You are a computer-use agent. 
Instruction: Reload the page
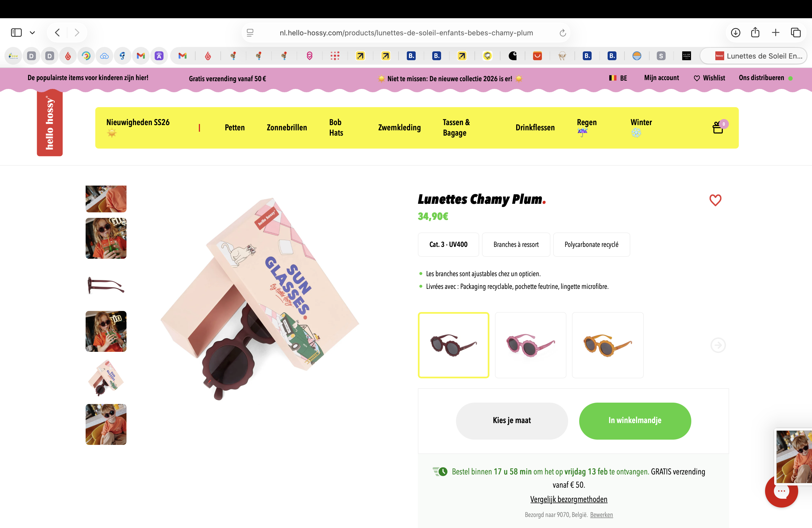(x=563, y=33)
